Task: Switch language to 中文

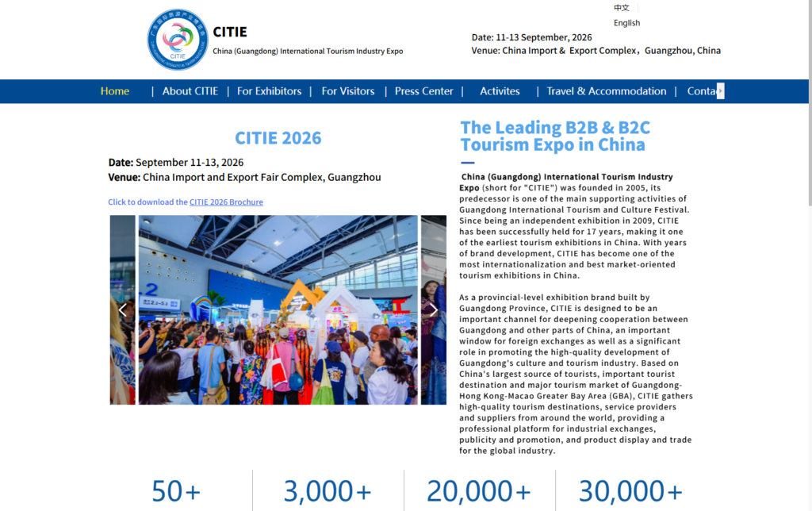Action: coord(621,8)
